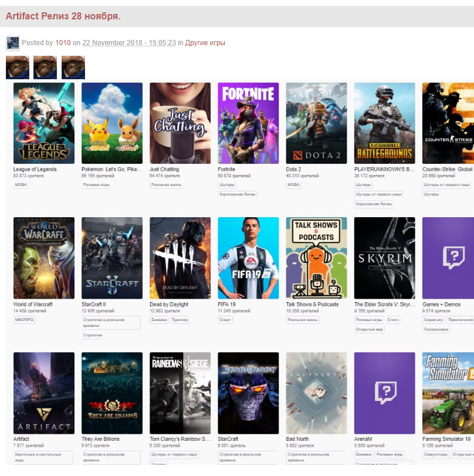Open user 1010's profile link
The image size is (474, 476).
(63, 43)
